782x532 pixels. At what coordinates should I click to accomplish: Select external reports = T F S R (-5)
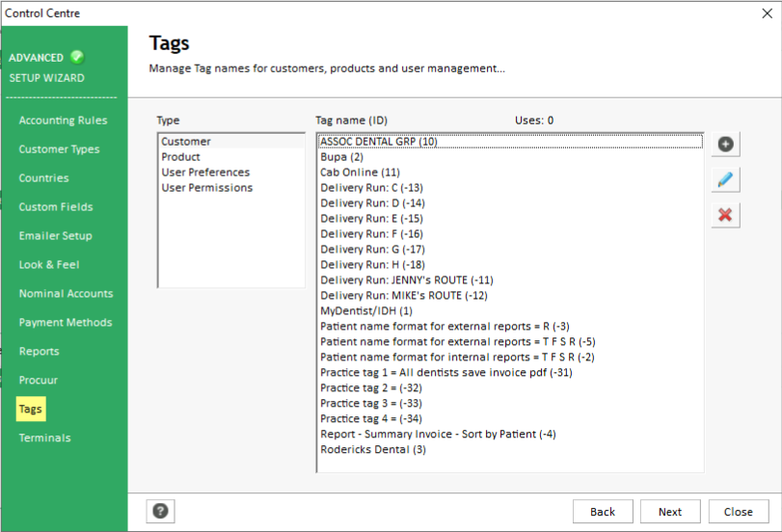[x=510, y=342]
